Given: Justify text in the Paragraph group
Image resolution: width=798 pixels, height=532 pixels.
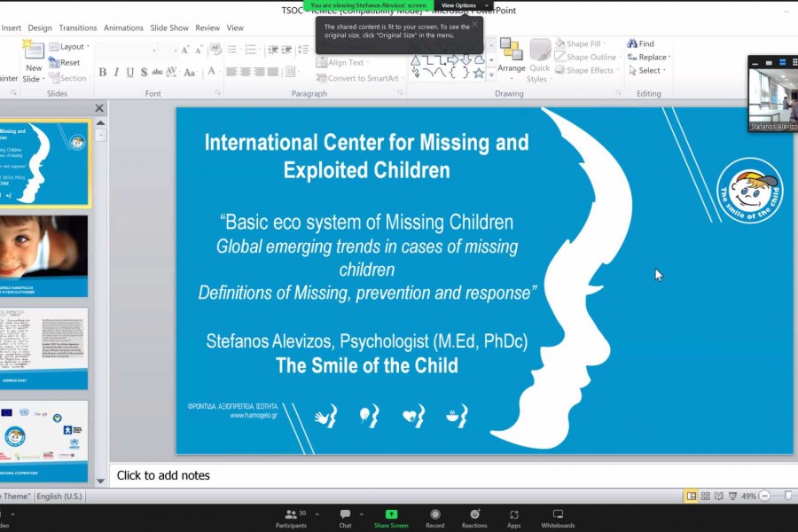Looking at the screenshot, I should click(273, 72).
